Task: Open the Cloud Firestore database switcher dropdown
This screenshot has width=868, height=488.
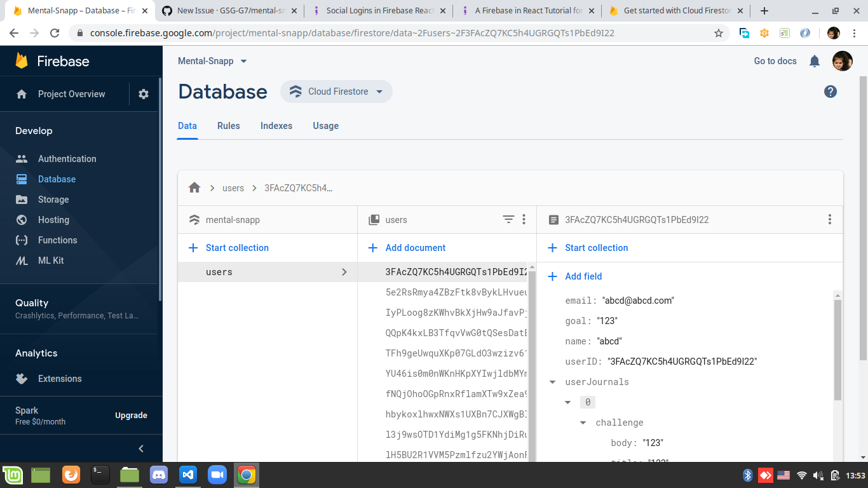Action: [336, 91]
